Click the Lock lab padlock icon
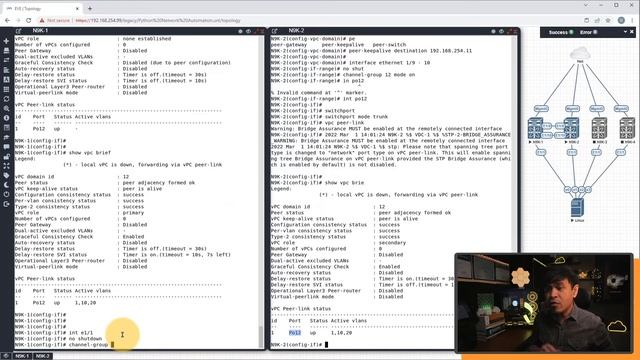This screenshot has width=640, height=360. click(6, 156)
